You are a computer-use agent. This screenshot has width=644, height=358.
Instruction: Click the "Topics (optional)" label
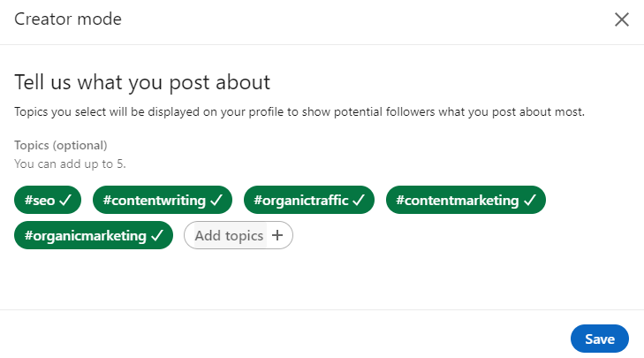(x=60, y=145)
